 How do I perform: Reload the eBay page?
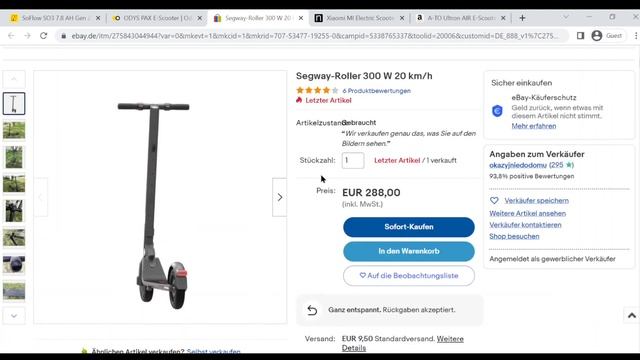[x=44, y=36]
